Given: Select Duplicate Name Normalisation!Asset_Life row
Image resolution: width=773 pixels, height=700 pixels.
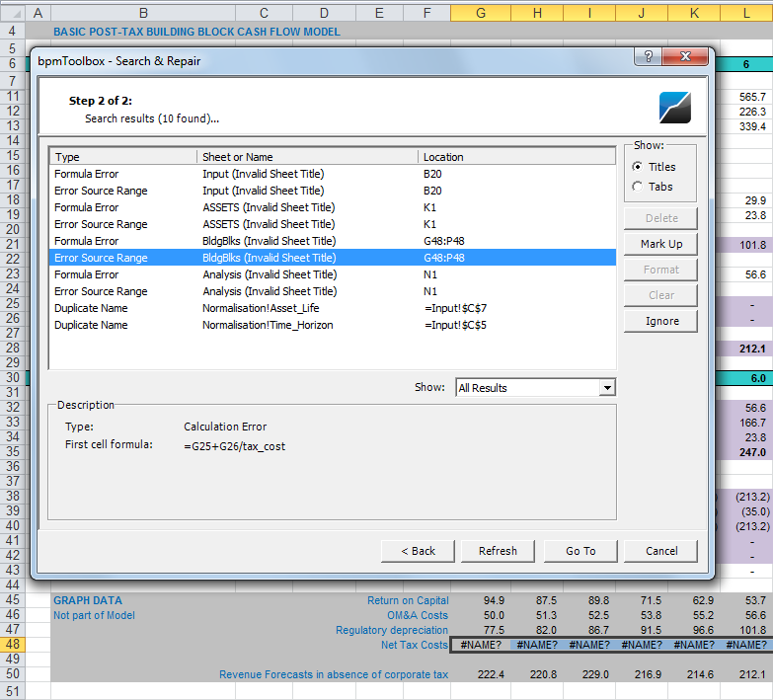Looking at the screenshot, I should [x=333, y=308].
